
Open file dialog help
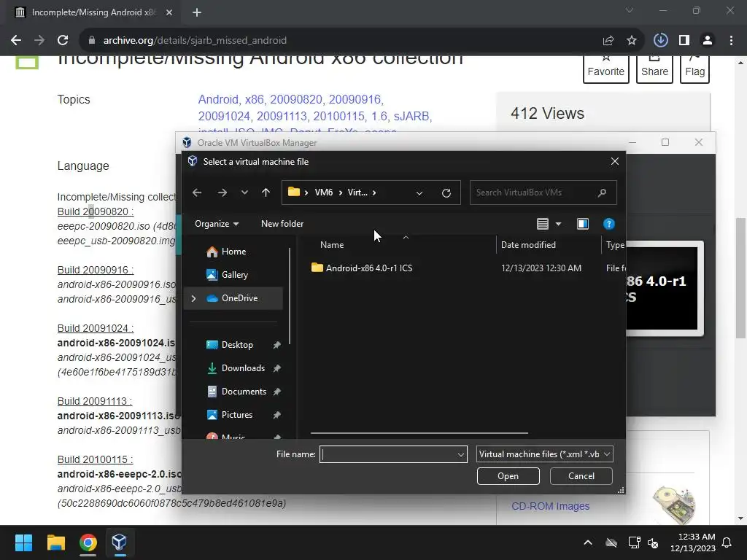609,224
